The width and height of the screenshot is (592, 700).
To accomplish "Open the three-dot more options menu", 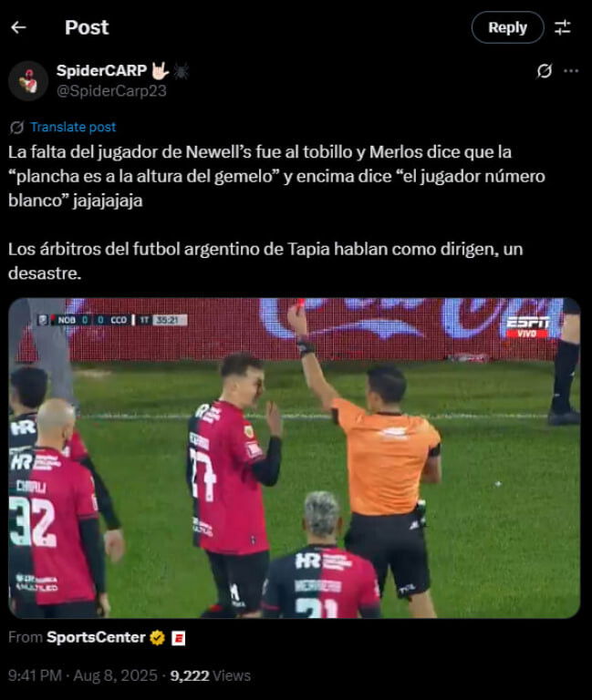I will coord(571,71).
